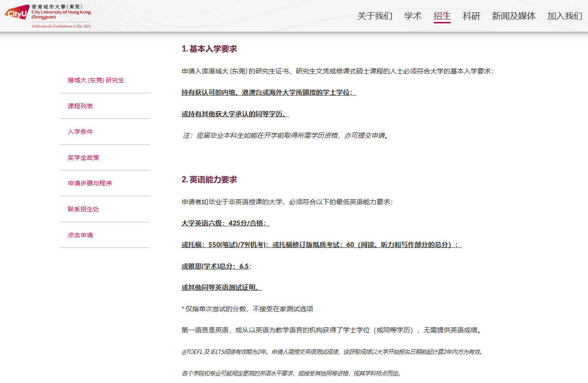
Task: Open the 学术 menu
Action: coord(413,16)
